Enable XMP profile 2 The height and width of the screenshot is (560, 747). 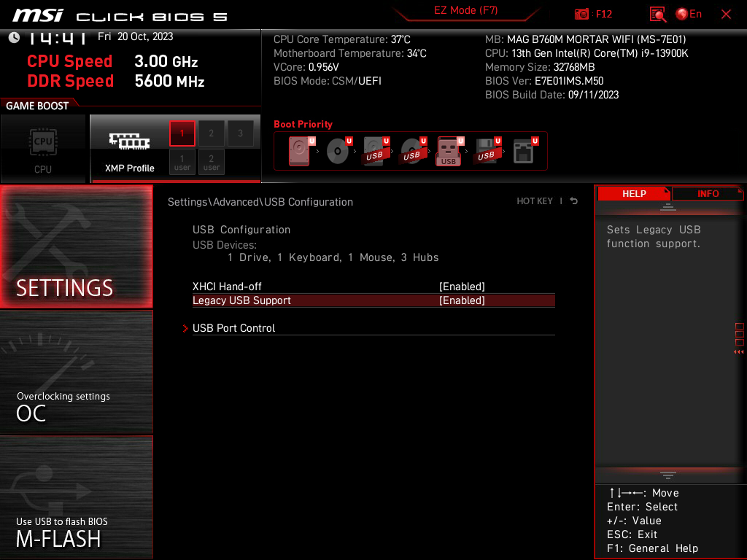click(x=211, y=133)
